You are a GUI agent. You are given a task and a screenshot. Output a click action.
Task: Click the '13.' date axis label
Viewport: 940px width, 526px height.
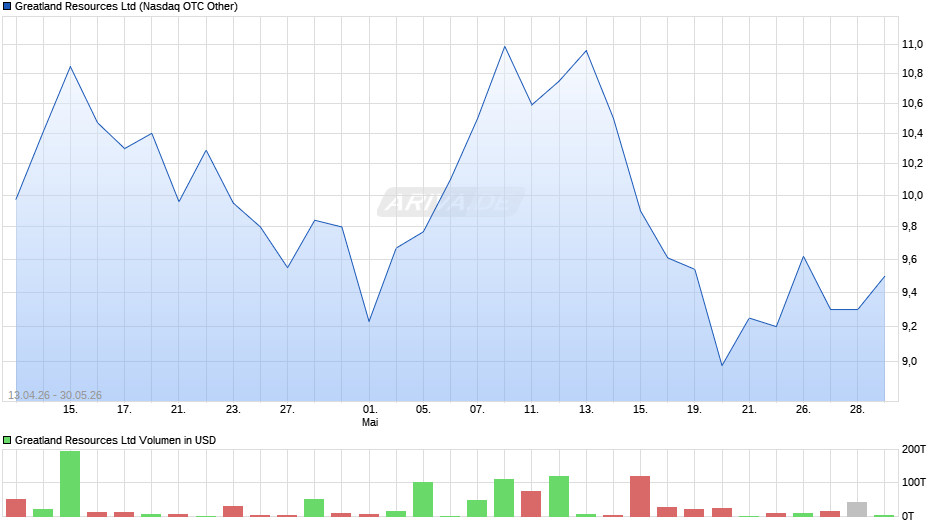pos(586,410)
